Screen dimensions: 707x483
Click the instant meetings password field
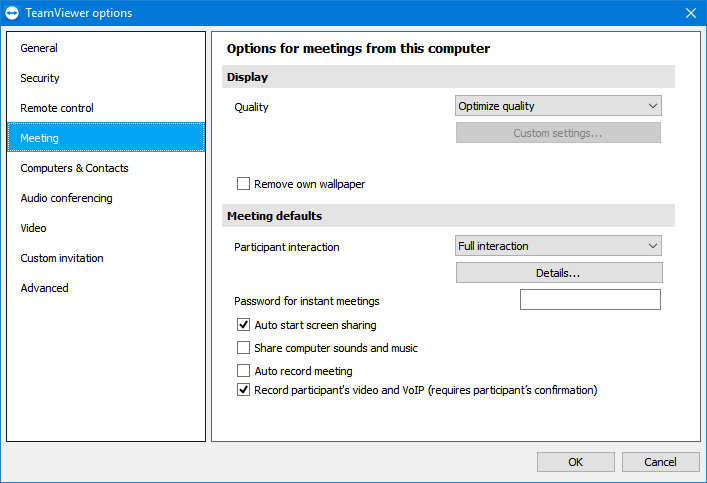590,299
